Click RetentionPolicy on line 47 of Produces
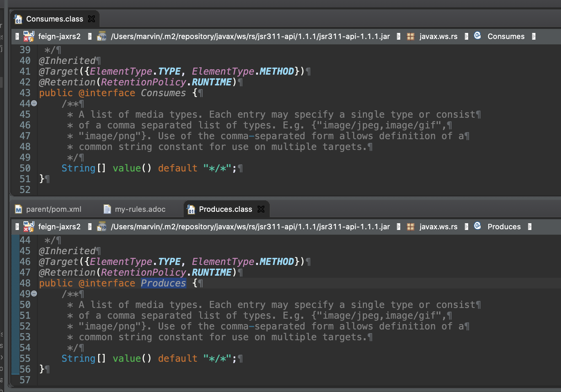This screenshot has width=561, height=392. coord(144,272)
